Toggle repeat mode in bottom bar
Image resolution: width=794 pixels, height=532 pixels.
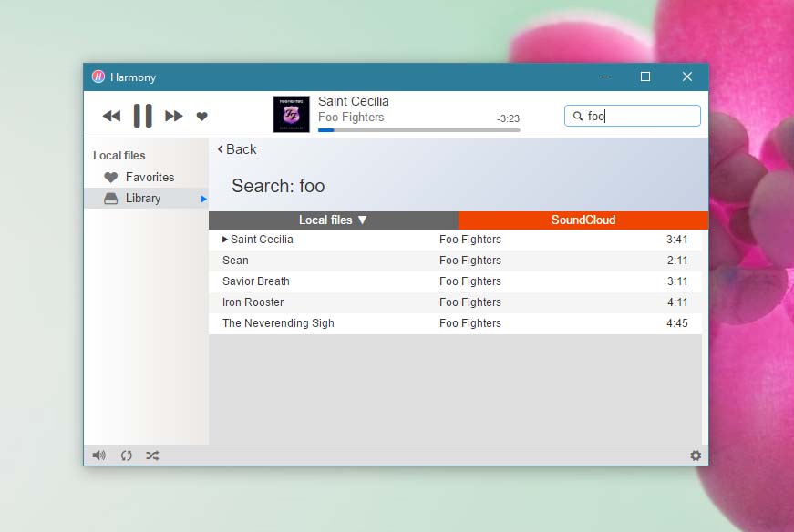(x=127, y=455)
